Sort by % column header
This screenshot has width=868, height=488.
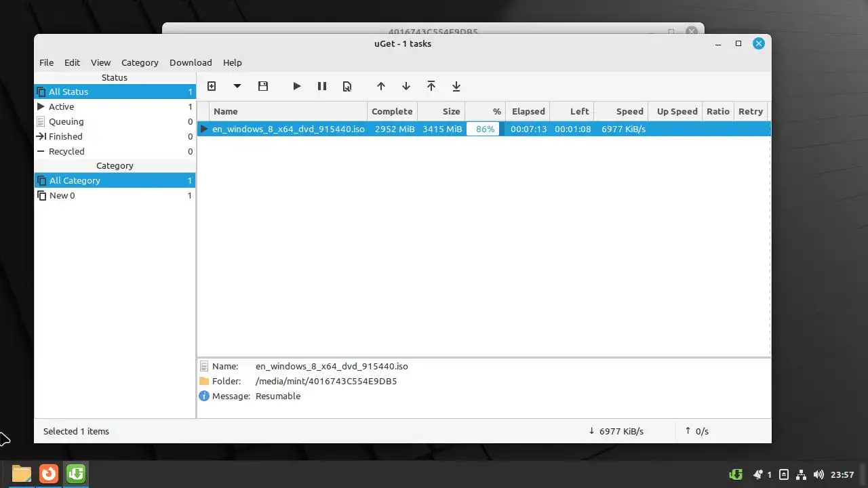[x=485, y=111]
